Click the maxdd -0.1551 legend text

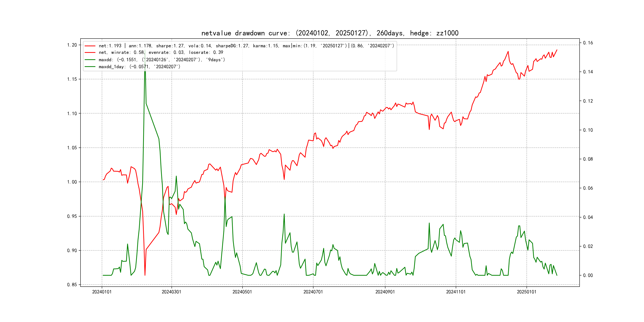[162, 60]
